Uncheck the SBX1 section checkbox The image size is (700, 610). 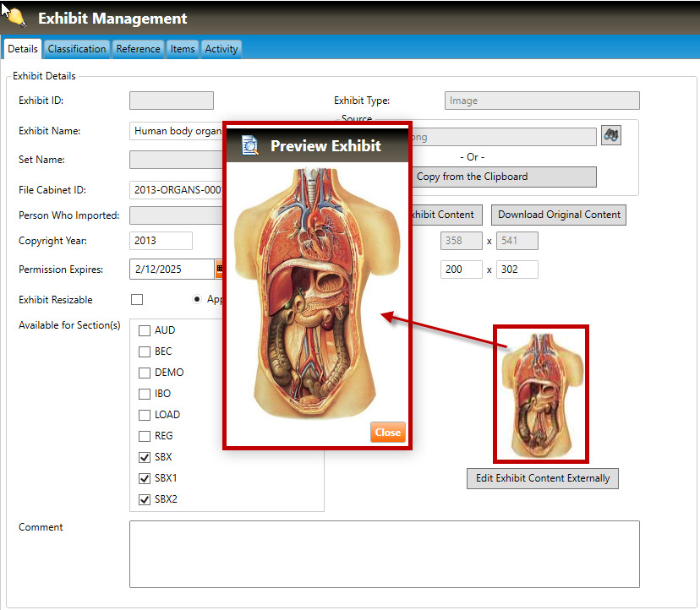(x=144, y=478)
